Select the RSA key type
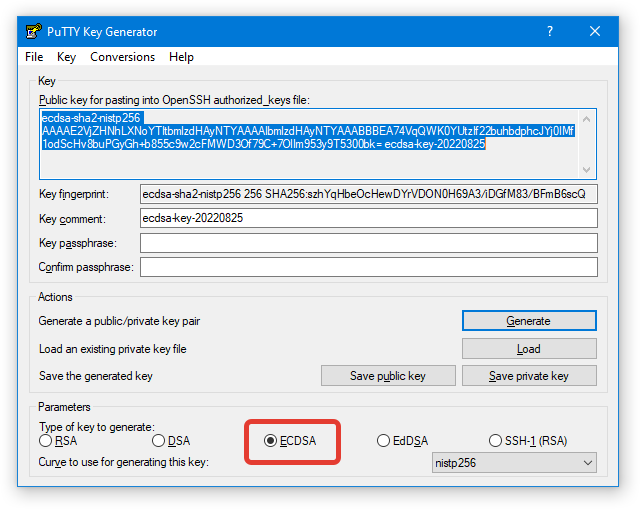Image resolution: width=640 pixels, height=509 pixels. [46, 440]
